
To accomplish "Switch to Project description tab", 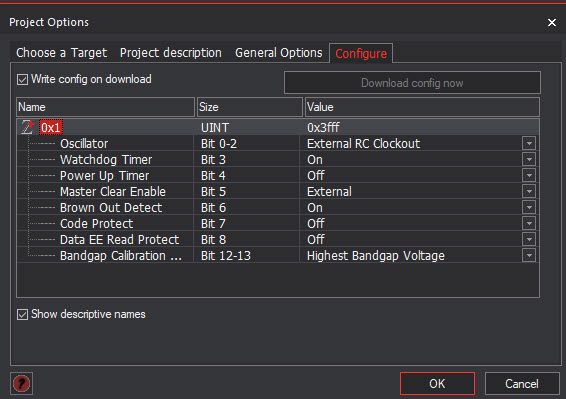I will coord(171,53).
